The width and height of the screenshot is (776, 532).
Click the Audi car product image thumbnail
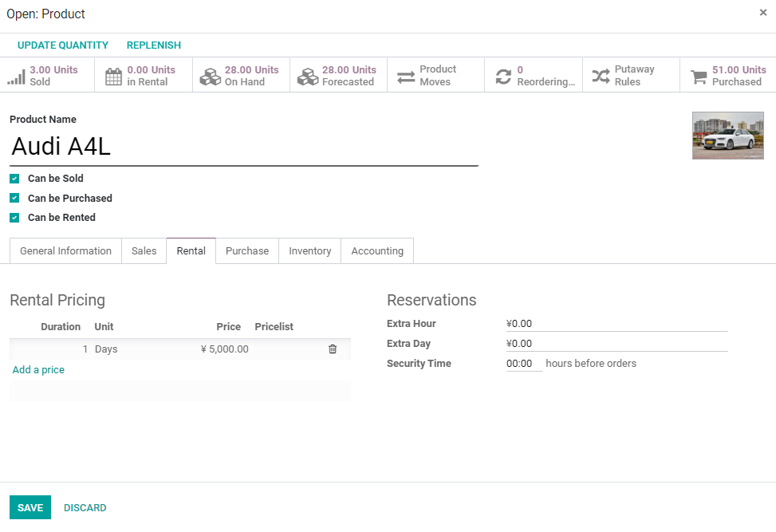click(727, 136)
